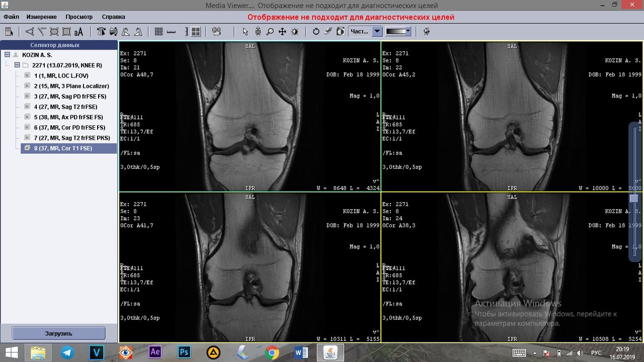Select series 2 3 Plane Localizer
644x362 pixels.
tap(71, 86)
